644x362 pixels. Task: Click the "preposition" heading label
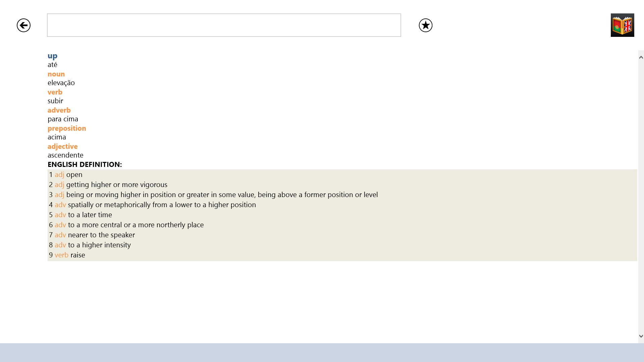67,128
